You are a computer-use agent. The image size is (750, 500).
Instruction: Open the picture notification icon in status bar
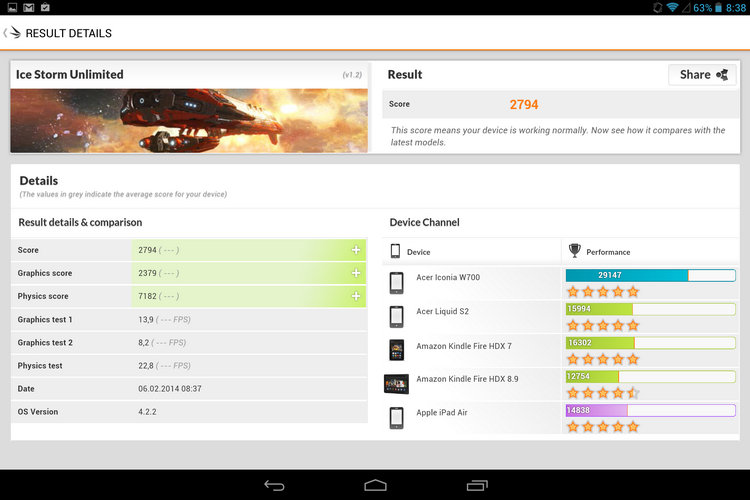tap(12, 7)
